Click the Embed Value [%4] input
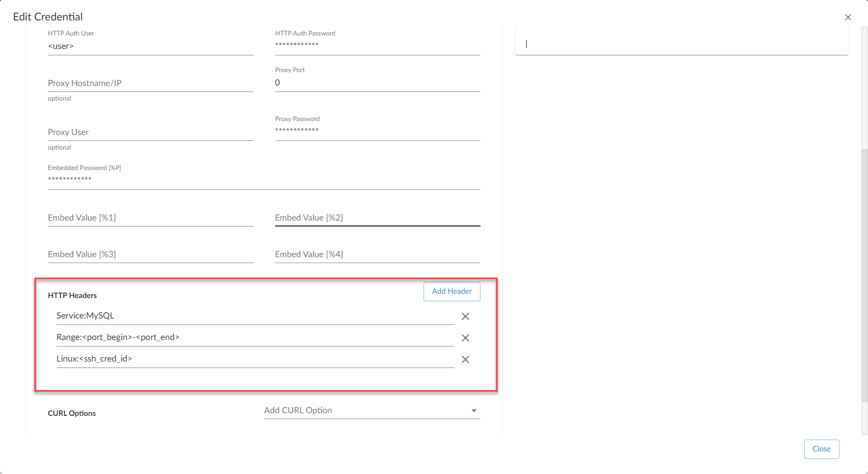This screenshot has width=868, height=474. coord(377,254)
